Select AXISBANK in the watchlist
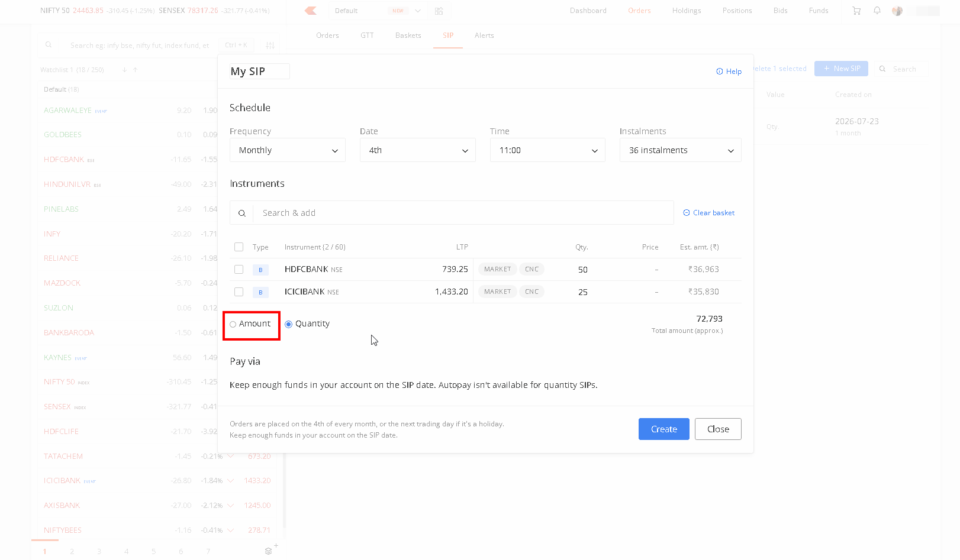 pyautogui.click(x=62, y=506)
